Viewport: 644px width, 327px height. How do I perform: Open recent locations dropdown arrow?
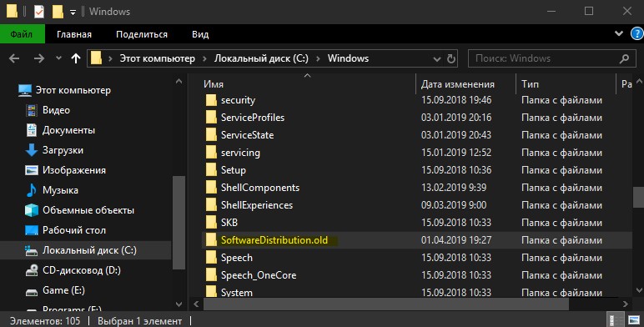pos(58,58)
